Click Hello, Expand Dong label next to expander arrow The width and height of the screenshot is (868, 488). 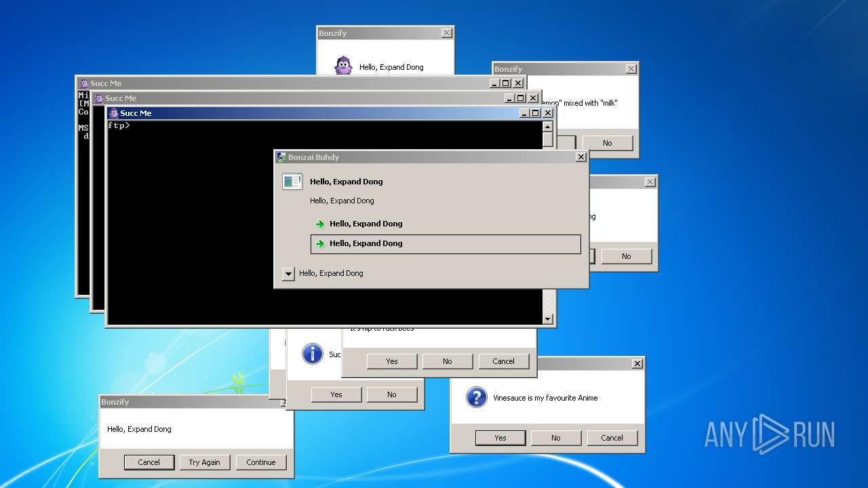[331, 273]
